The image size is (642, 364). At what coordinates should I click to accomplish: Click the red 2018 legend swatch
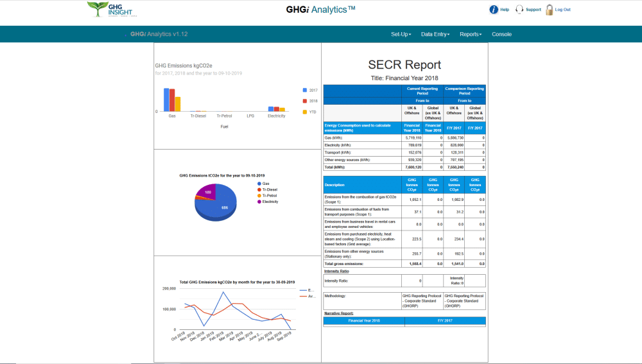(x=304, y=101)
